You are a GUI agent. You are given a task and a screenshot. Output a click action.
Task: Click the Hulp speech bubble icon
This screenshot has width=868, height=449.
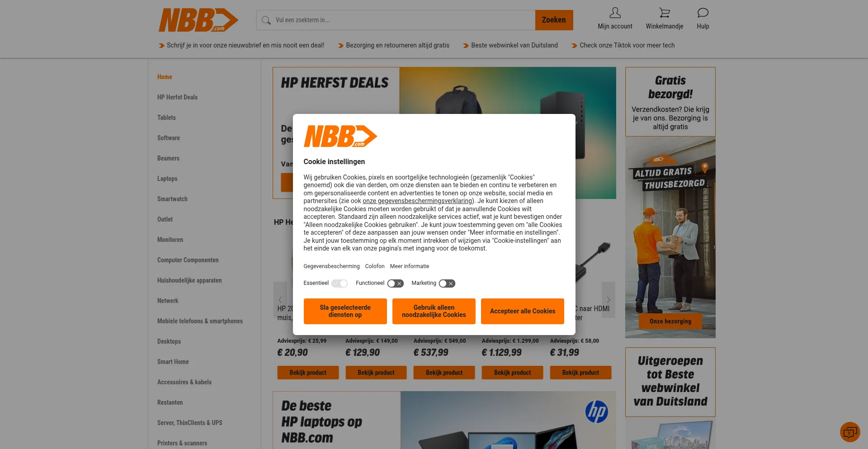point(703,13)
